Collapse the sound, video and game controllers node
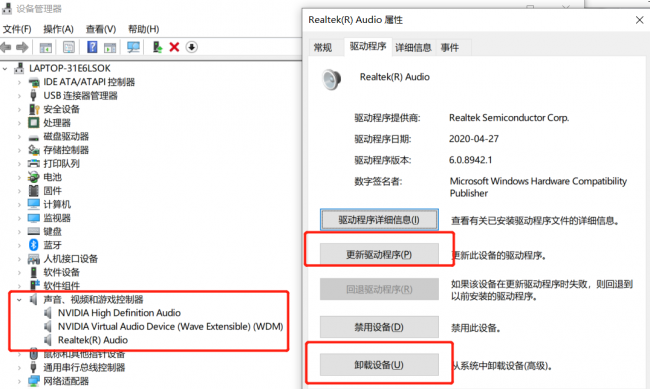Image resolution: width=650 pixels, height=389 pixels. click(x=19, y=299)
